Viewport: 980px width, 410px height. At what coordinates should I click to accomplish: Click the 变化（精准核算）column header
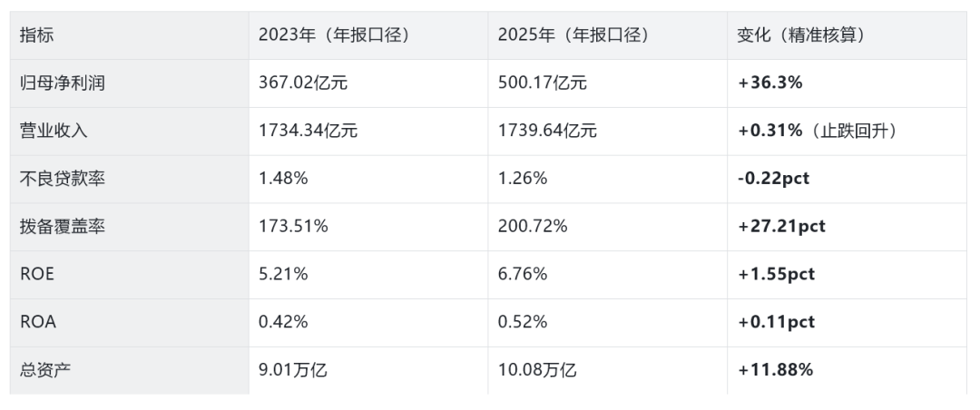(800, 35)
